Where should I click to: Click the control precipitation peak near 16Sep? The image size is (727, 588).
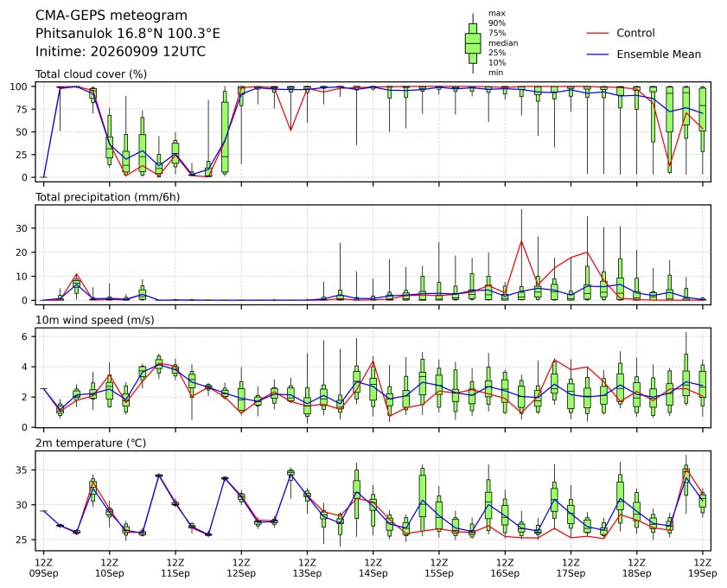[521, 241]
